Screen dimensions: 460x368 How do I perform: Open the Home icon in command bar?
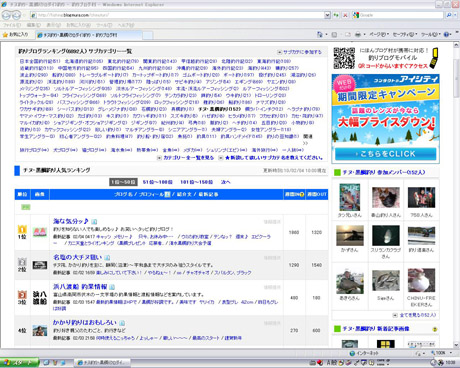pyautogui.click(x=320, y=34)
